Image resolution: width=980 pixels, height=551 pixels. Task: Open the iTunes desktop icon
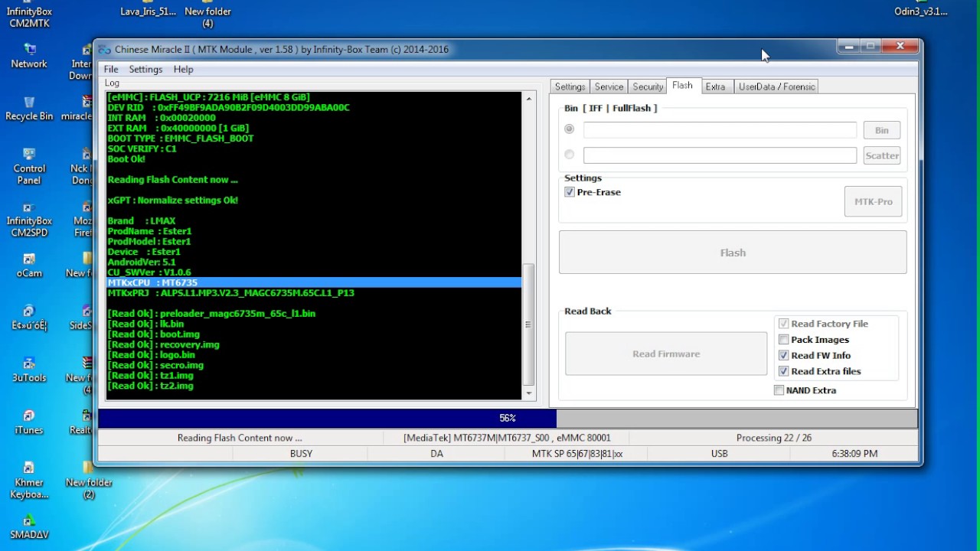(x=29, y=422)
